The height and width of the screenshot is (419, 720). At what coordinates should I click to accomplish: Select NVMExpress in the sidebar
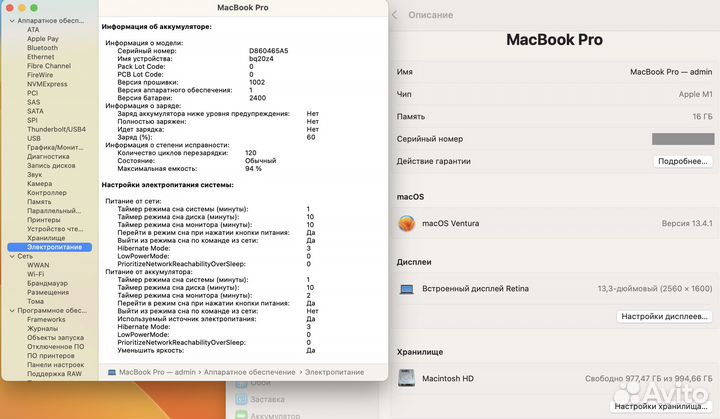[47, 84]
